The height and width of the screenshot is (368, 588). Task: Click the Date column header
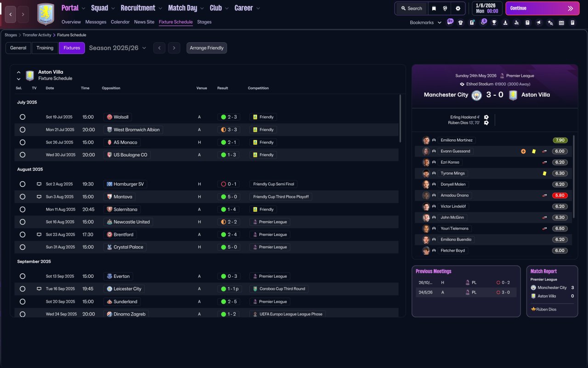coord(50,88)
